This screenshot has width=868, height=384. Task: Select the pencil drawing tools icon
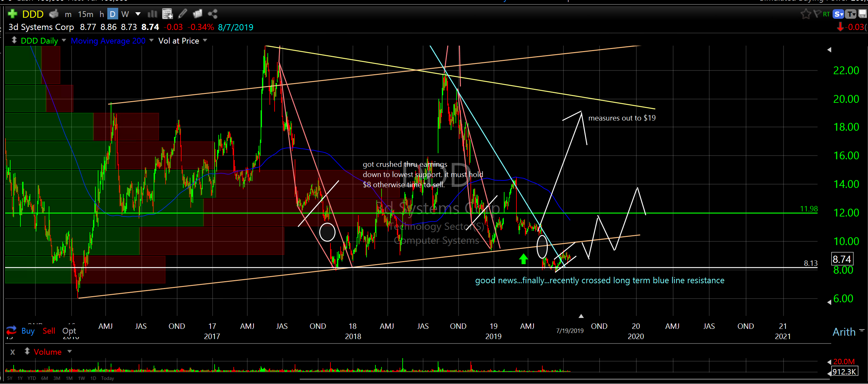(x=183, y=14)
